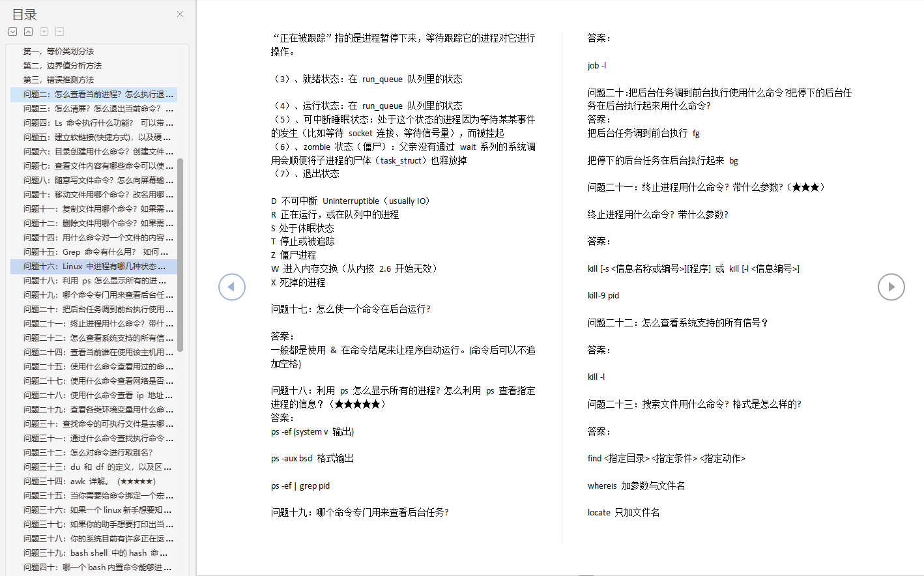The width and height of the screenshot is (924, 576).
Task: Select 问题三十九：bash shell 中的 hash 命
Action: (94, 553)
